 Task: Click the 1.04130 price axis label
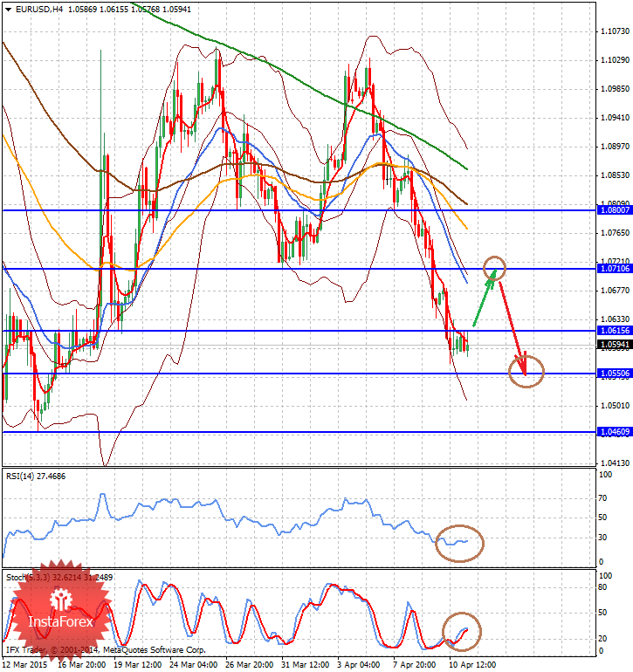[615, 463]
